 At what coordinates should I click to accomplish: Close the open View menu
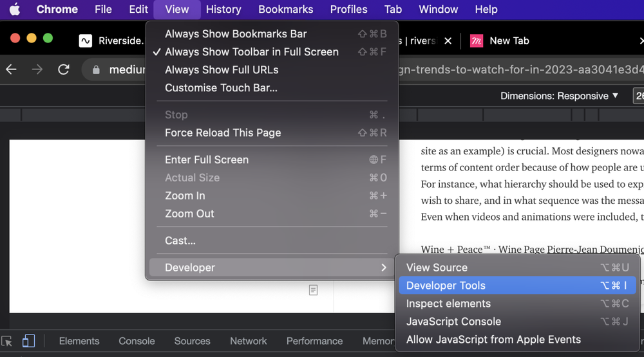coord(177,9)
